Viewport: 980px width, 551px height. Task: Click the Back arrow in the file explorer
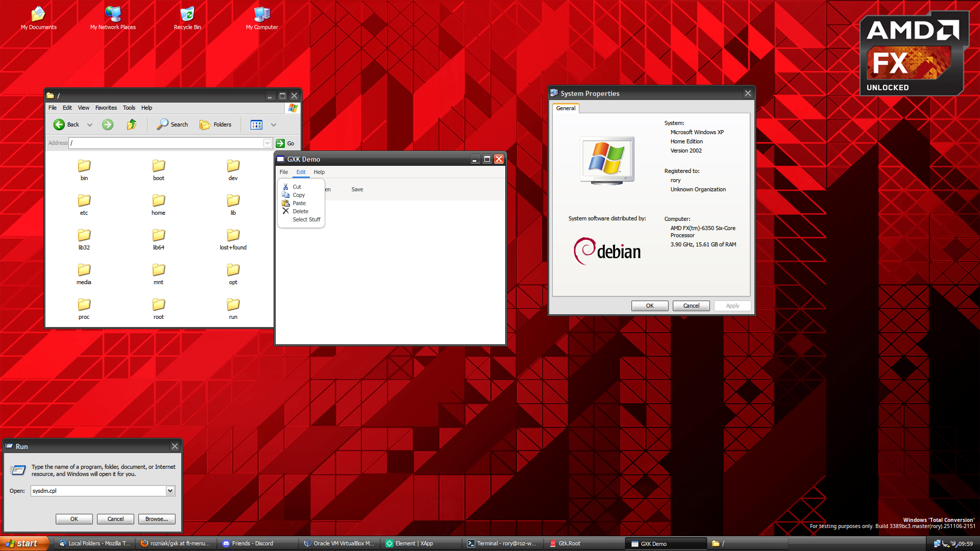coord(60,124)
